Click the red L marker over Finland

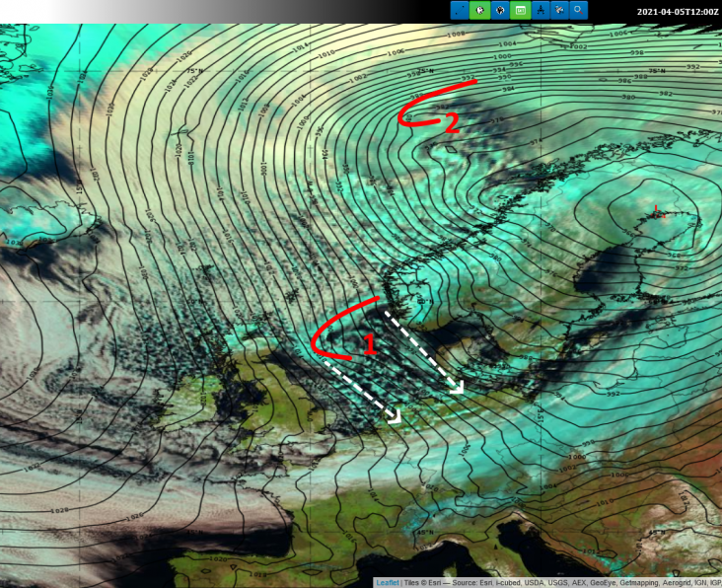(656, 210)
